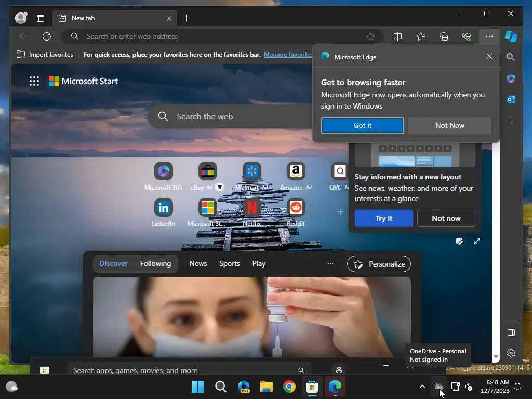The image size is (532, 399).
Task: Click the Search the web box
Action: click(231, 116)
